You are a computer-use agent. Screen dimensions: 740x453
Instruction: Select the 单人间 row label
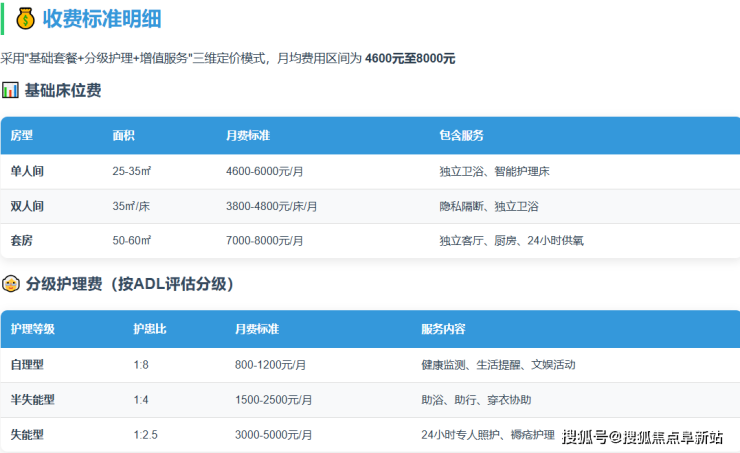27,171
